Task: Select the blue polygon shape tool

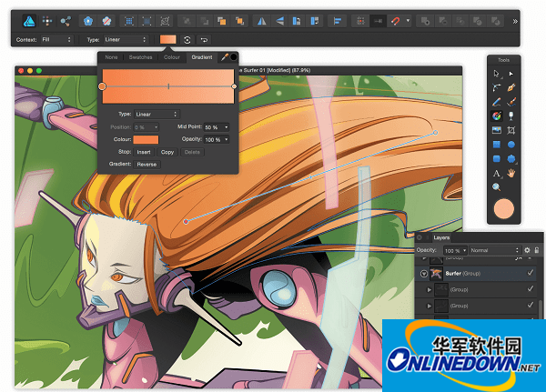Action: point(511,159)
